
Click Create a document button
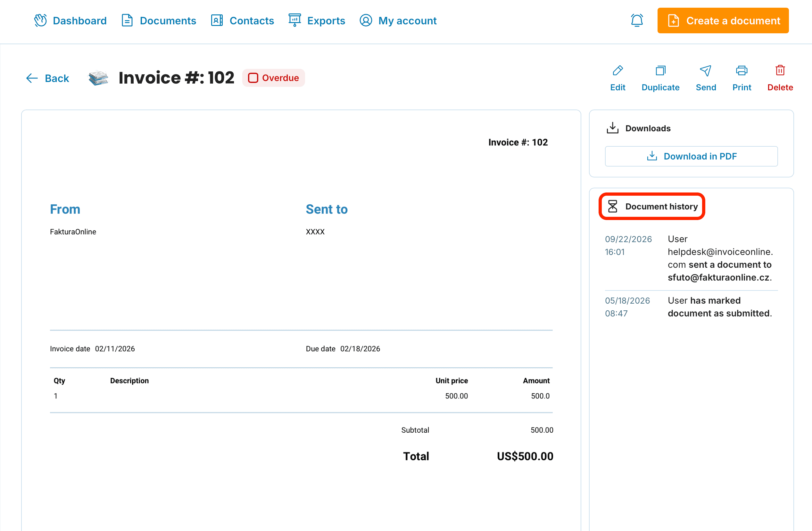pyautogui.click(x=723, y=20)
